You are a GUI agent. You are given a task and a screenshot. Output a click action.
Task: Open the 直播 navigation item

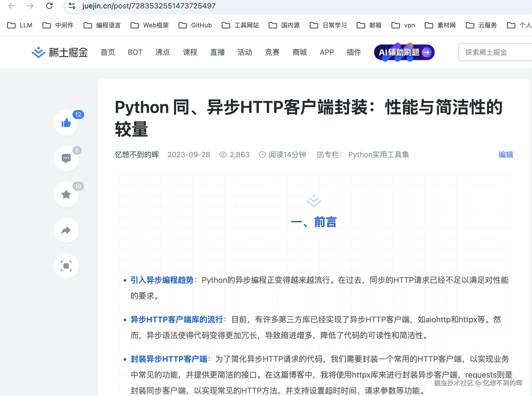click(x=217, y=52)
